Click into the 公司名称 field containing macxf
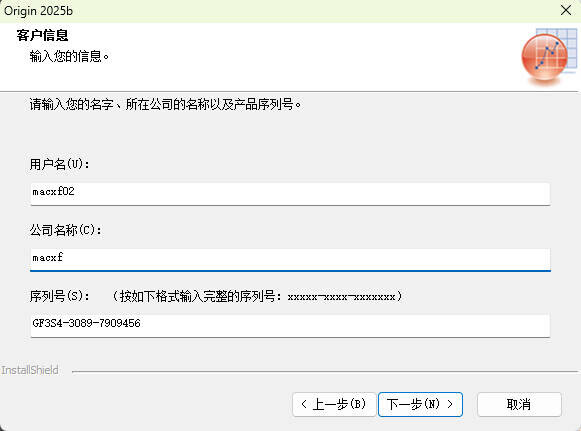The width and height of the screenshot is (581, 431). (290, 259)
